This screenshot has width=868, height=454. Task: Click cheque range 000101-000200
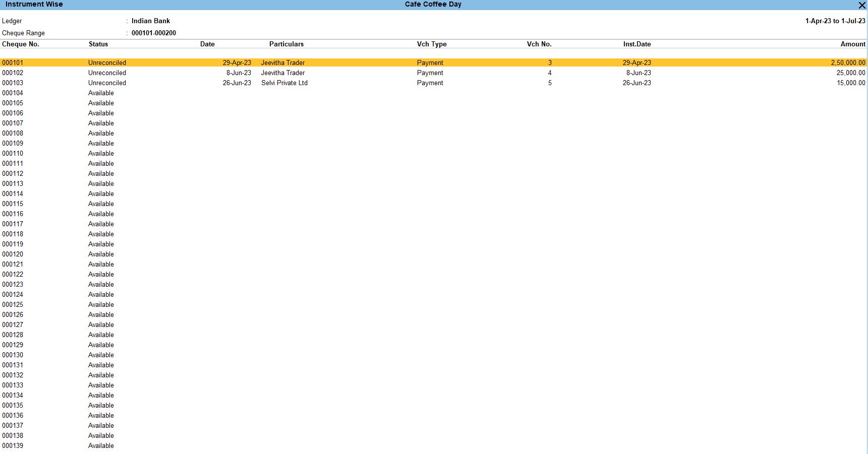coord(154,33)
